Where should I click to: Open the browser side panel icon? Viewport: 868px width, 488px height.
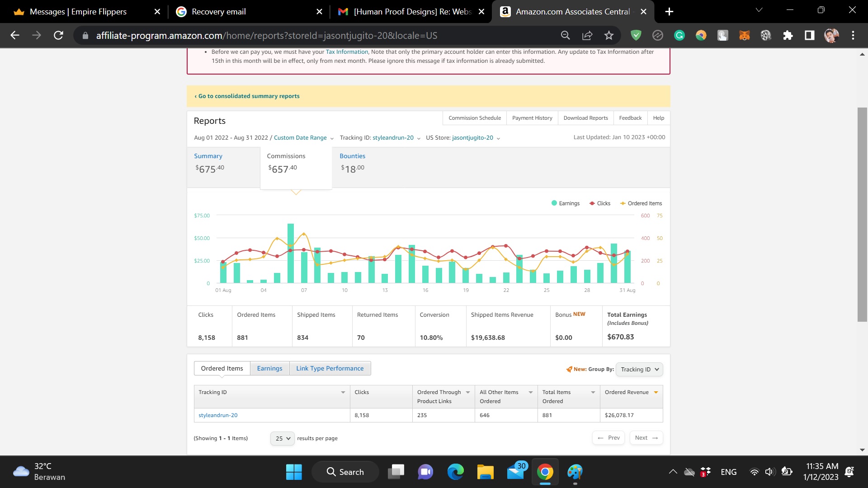pyautogui.click(x=809, y=35)
